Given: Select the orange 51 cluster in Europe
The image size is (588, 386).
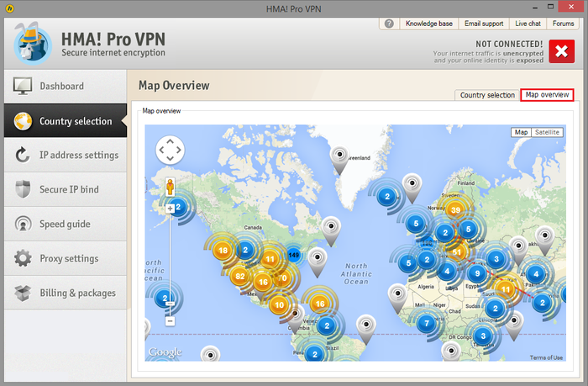Looking at the screenshot, I should tap(457, 252).
